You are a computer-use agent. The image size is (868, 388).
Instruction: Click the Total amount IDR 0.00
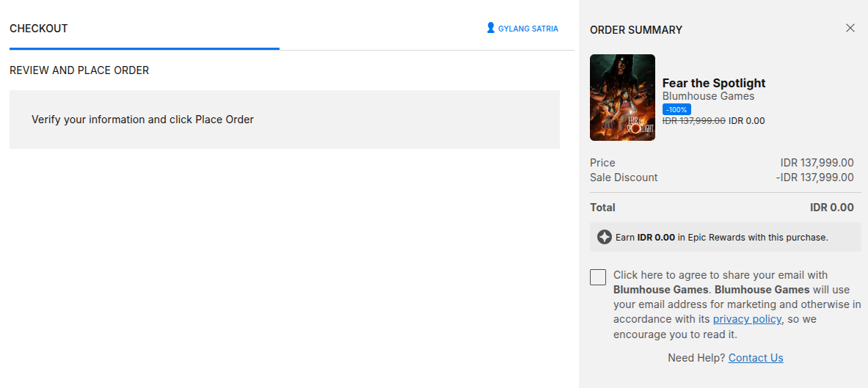point(831,208)
